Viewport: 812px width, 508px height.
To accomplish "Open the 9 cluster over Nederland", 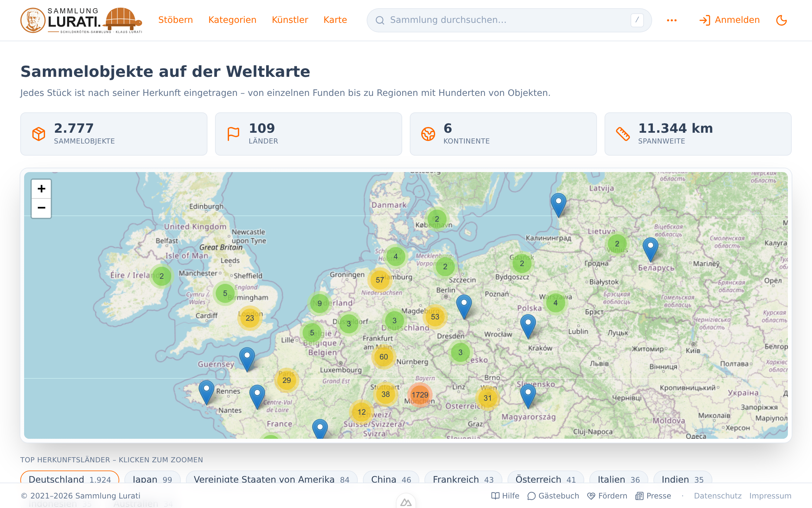I will [x=319, y=304].
